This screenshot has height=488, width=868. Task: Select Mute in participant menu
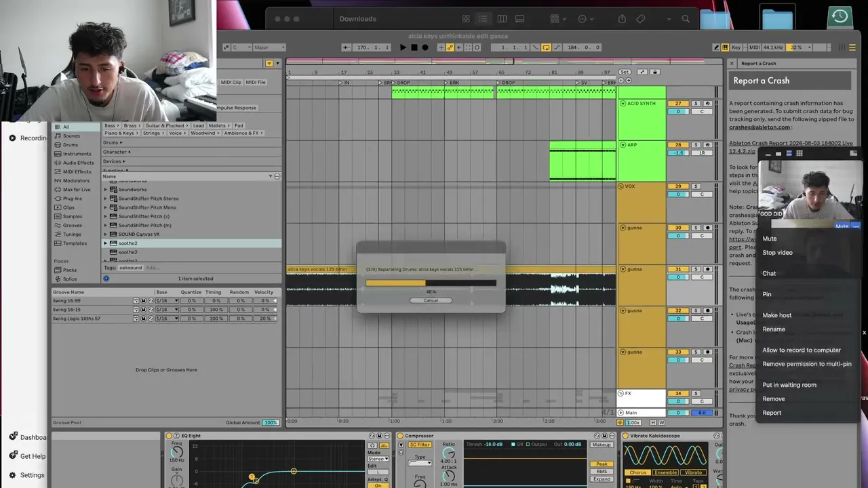pos(770,239)
